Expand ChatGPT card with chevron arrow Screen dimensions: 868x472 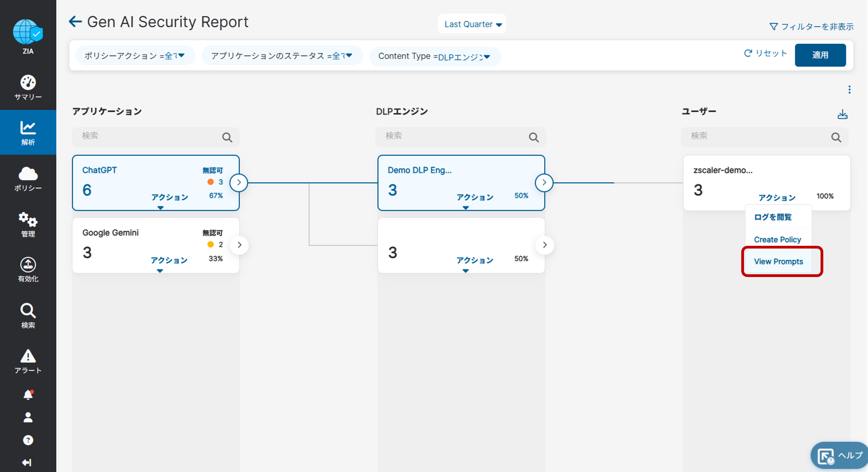tap(239, 183)
